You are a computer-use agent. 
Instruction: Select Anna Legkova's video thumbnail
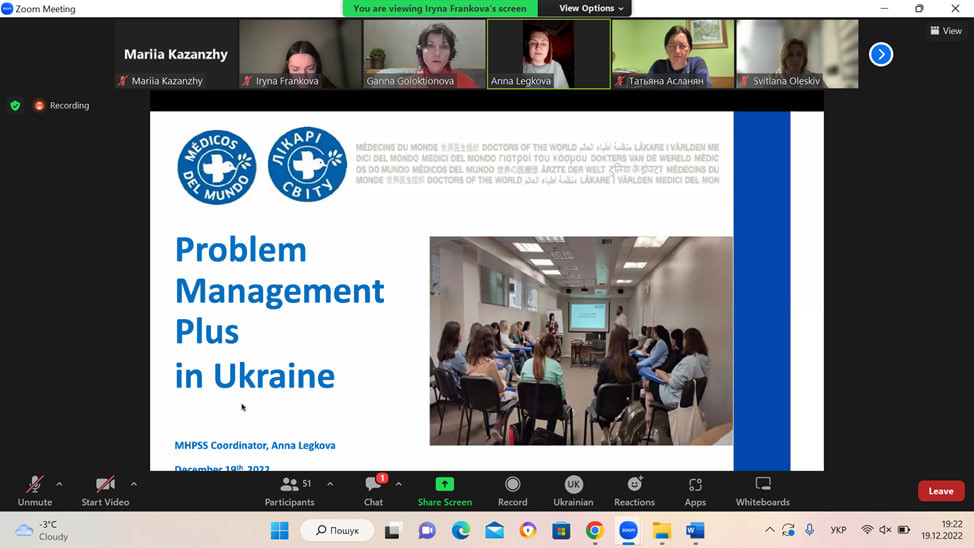(548, 54)
